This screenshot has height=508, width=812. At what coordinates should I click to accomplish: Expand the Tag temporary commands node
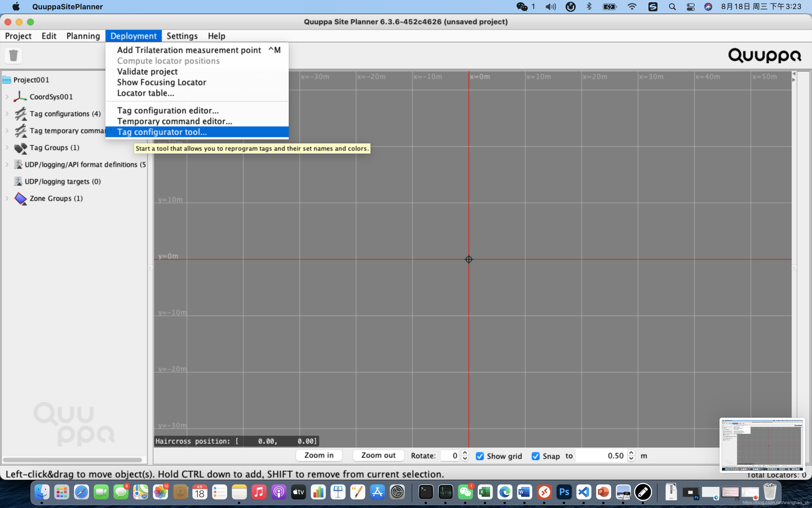pyautogui.click(x=7, y=131)
